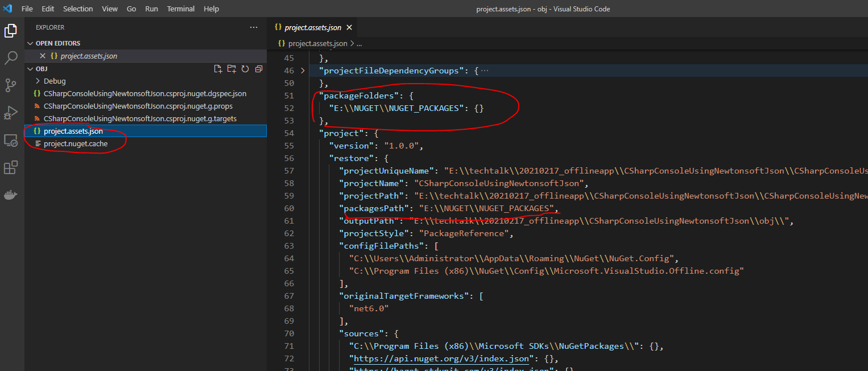Open the Run and Debug view
Image resolution: width=868 pixels, height=371 pixels.
pyautogui.click(x=10, y=113)
